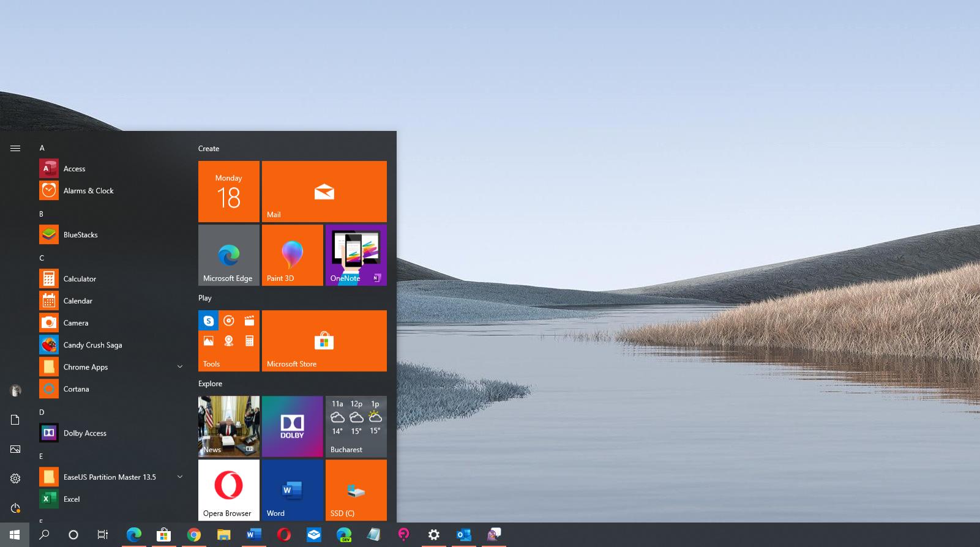Open Cortana from the app list
980x547 pixels.
(x=111, y=389)
